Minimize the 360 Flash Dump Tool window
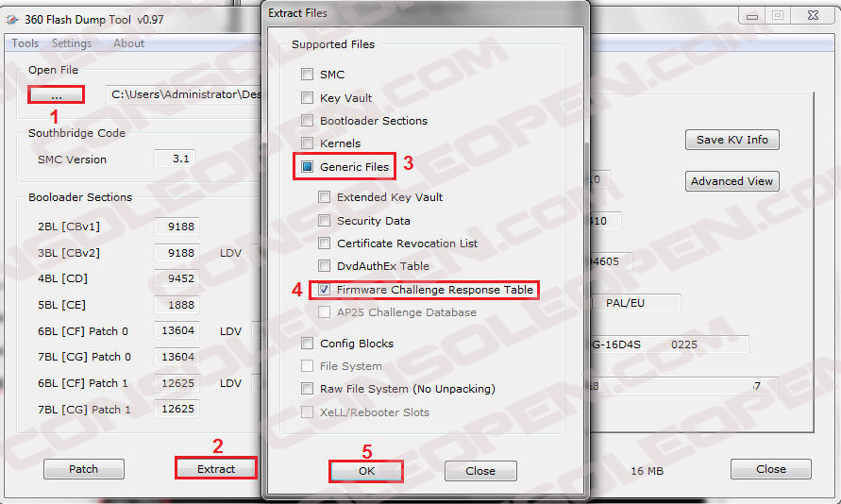 point(752,15)
